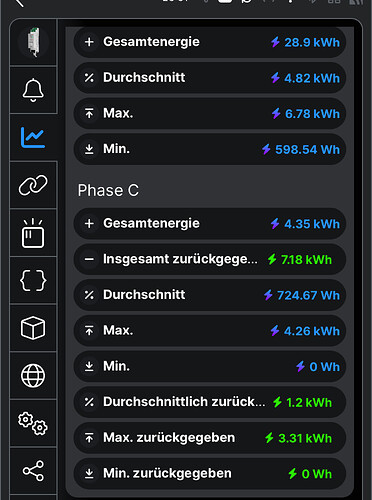372x500 pixels.
Task: Click the Max. zurückgegeben 3.31 kWh row
Action: tap(210, 438)
